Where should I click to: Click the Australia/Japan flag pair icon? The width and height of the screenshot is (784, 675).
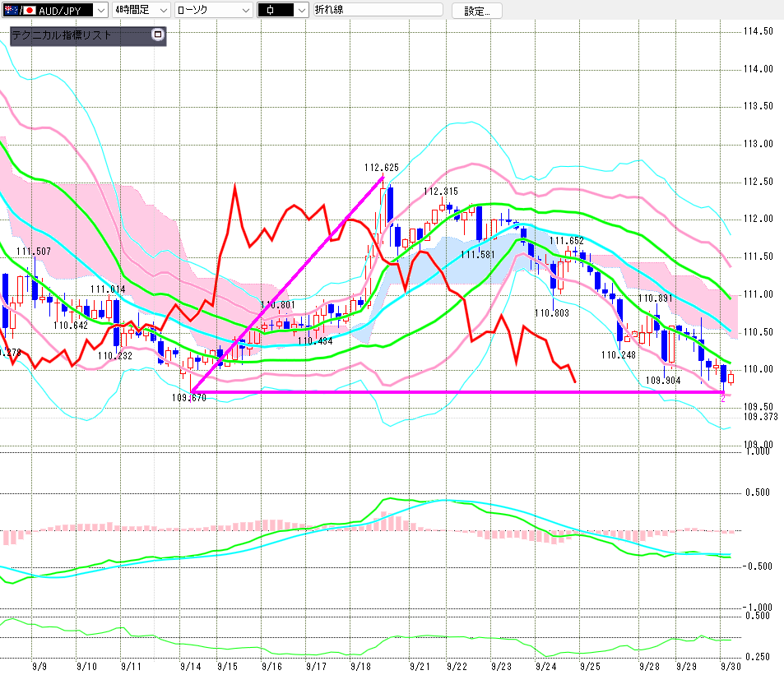(20, 10)
